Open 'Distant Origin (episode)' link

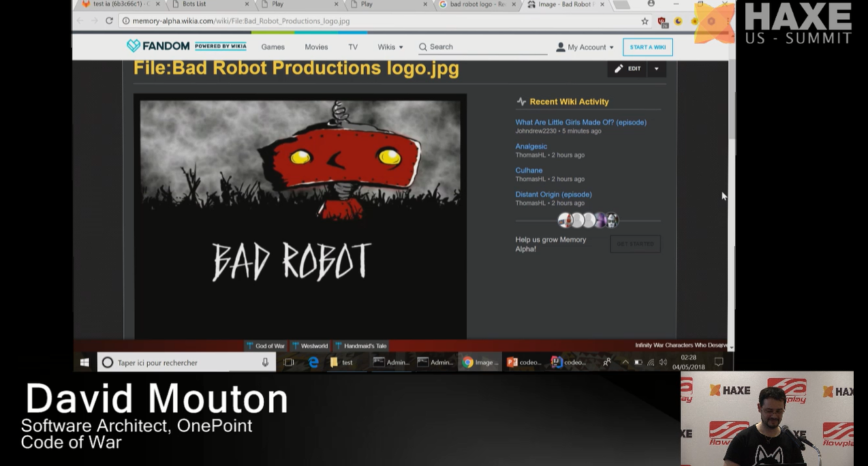(553, 194)
